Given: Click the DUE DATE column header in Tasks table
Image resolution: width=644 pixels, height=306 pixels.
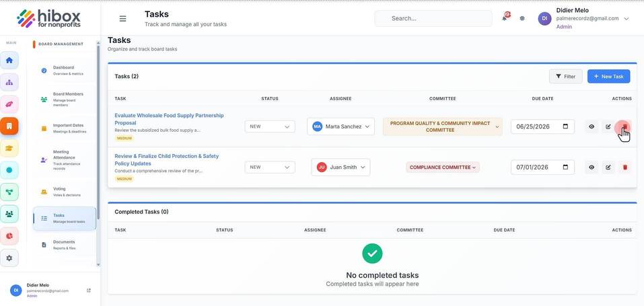Looking at the screenshot, I should click(x=542, y=99).
